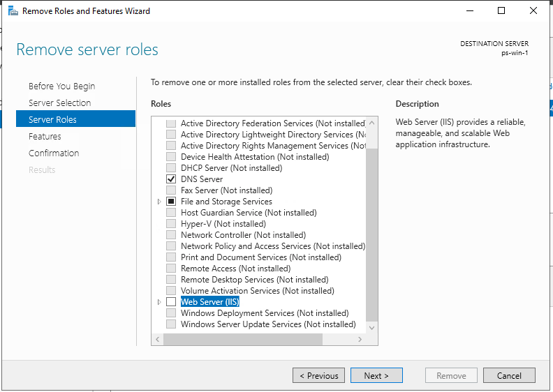This screenshot has height=392, width=553.
Task: Clear the File and Storage Services checkbox
Action: [x=171, y=202]
